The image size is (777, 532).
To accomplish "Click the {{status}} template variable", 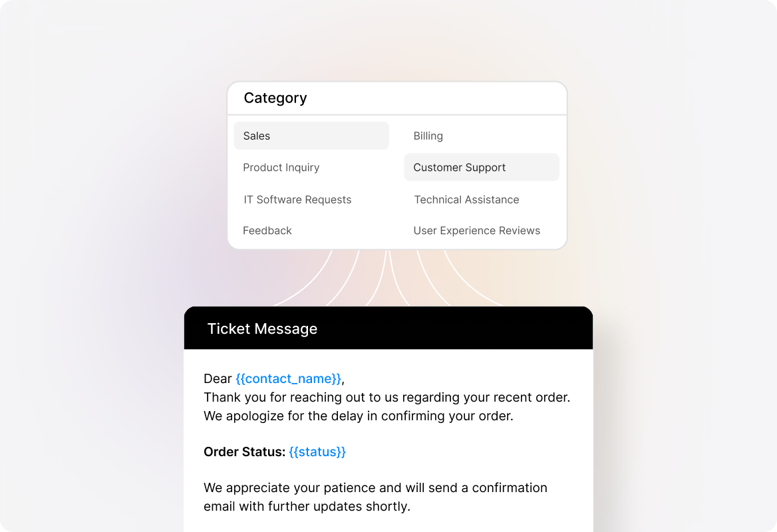I will [317, 452].
